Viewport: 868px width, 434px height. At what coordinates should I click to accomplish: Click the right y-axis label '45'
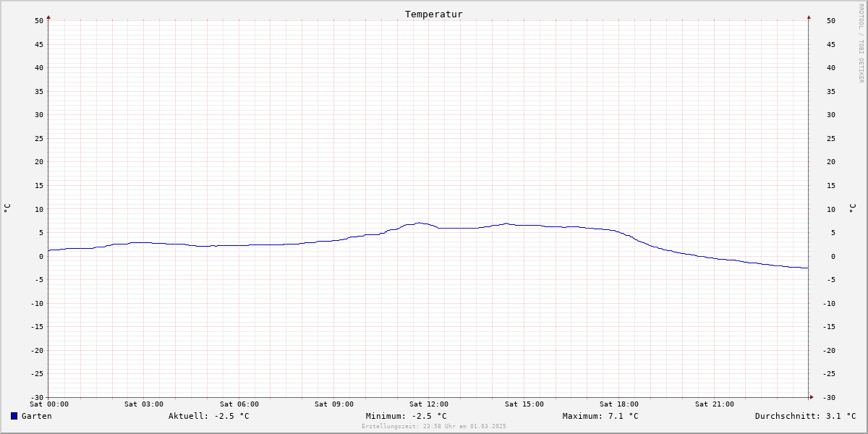[x=831, y=44]
